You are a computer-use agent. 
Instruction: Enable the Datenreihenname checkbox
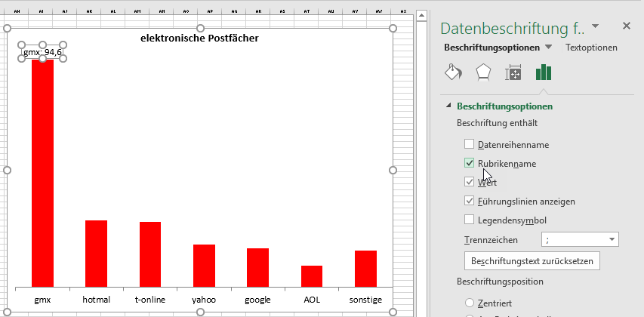point(469,144)
